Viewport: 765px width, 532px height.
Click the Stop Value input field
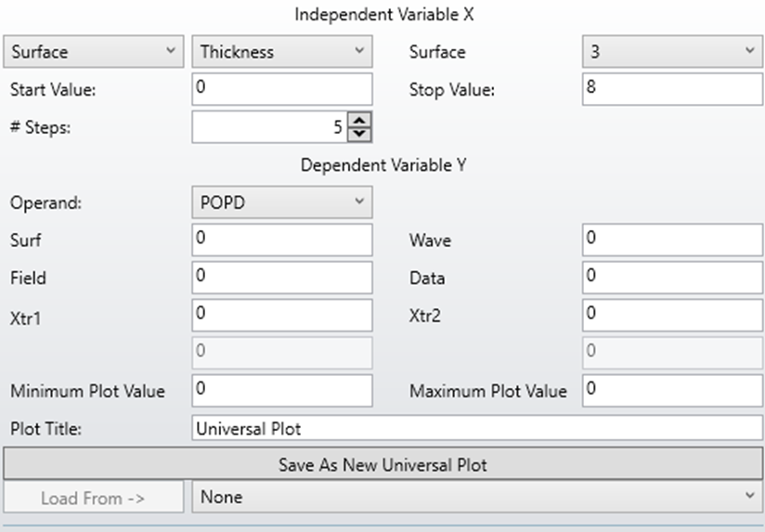pos(672,89)
